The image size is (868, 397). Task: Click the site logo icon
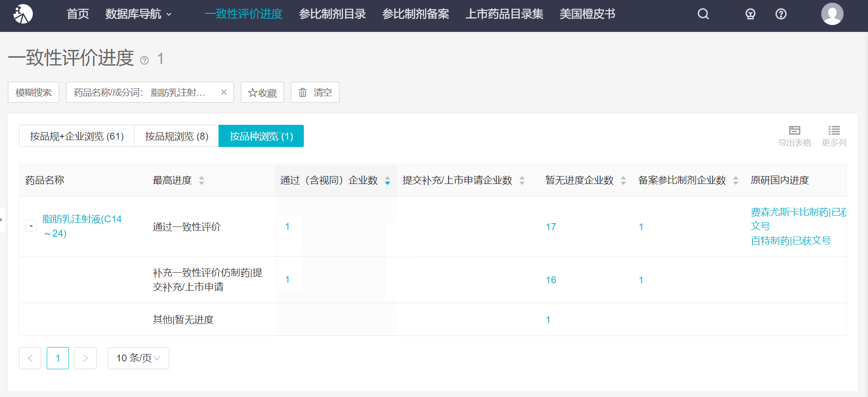[23, 14]
